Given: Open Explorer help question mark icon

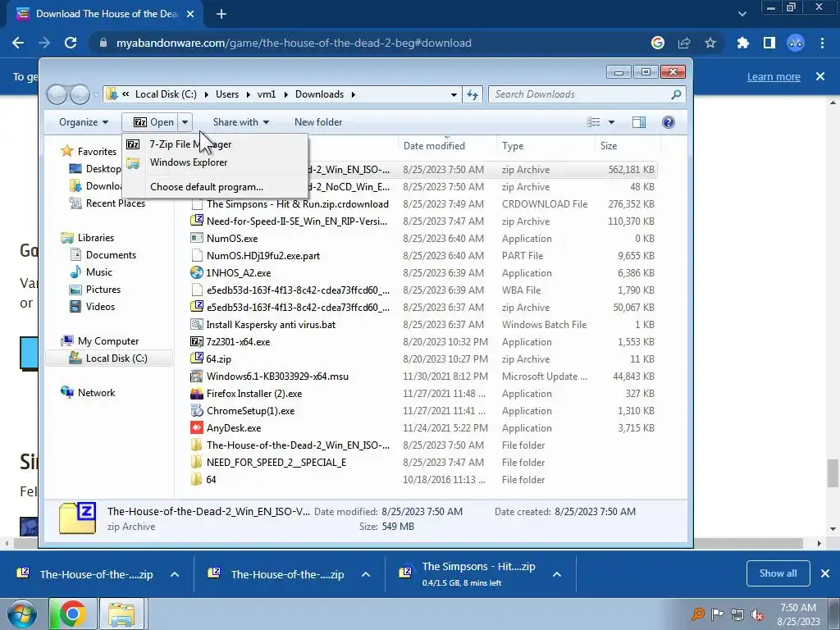Looking at the screenshot, I should click(668, 122).
